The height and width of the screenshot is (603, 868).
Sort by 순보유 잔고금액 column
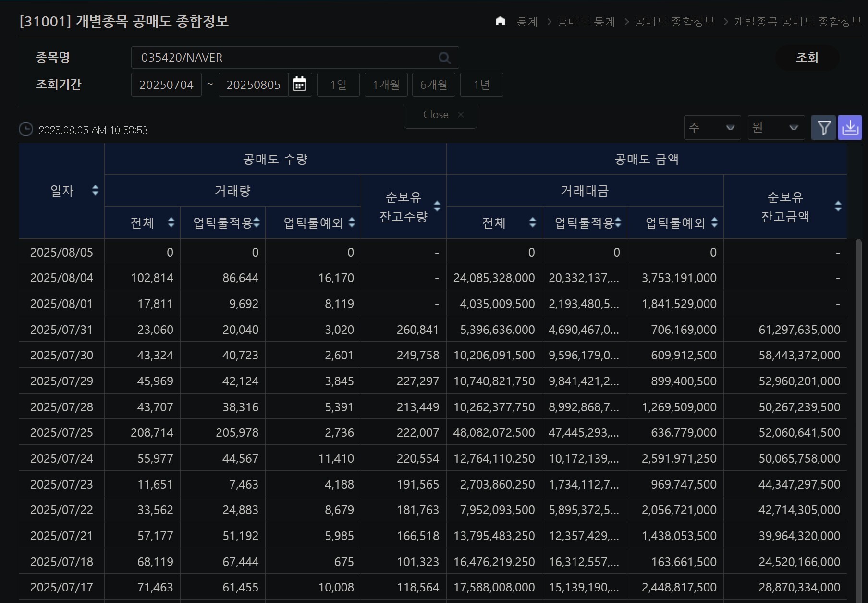pos(838,206)
